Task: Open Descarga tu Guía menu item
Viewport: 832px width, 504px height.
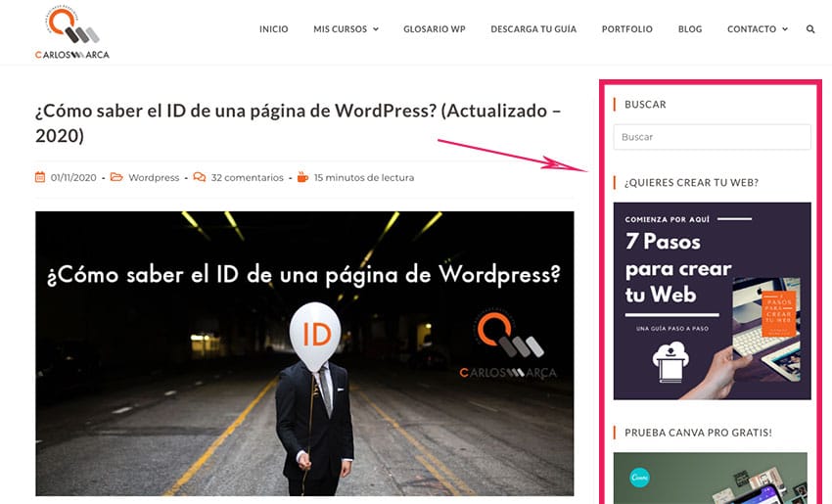Action: 533,29
